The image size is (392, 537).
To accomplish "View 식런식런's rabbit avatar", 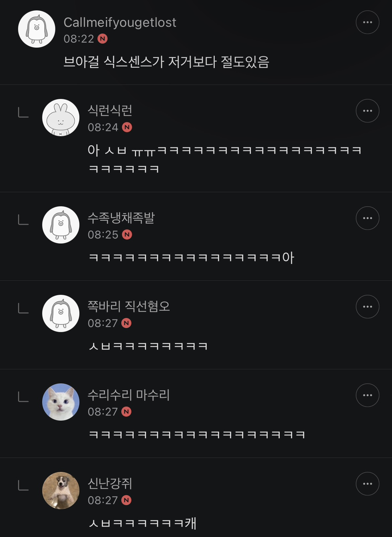I will coord(60,118).
